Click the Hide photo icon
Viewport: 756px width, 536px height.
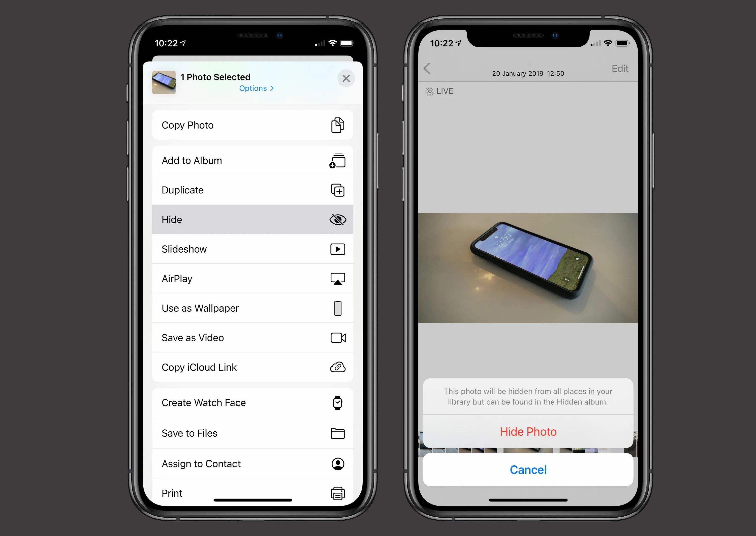pos(338,220)
